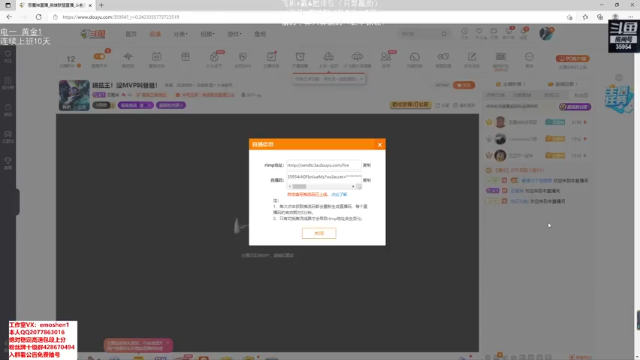Close the orange stream info dialog

point(380,144)
